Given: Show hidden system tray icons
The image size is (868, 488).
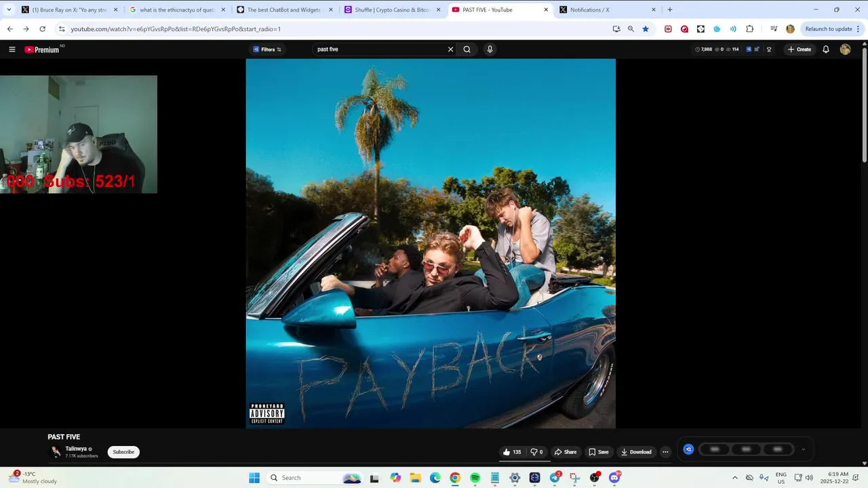Looking at the screenshot, I should pyautogui.click(x=734, y=478).
